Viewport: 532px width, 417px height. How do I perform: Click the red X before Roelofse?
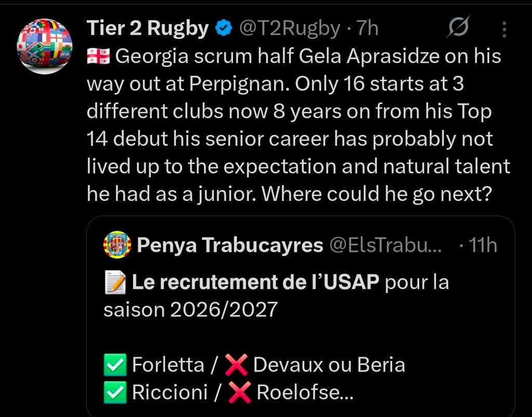click(240, 393)
